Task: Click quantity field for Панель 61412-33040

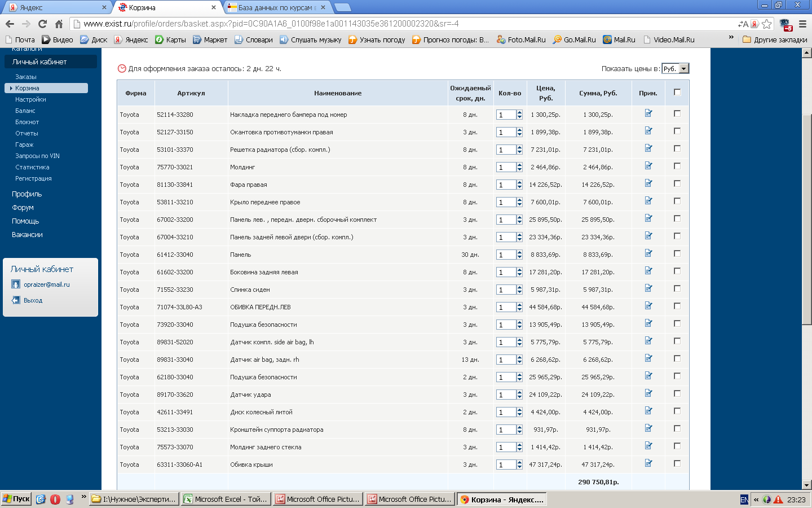Action: pos(506,255)
